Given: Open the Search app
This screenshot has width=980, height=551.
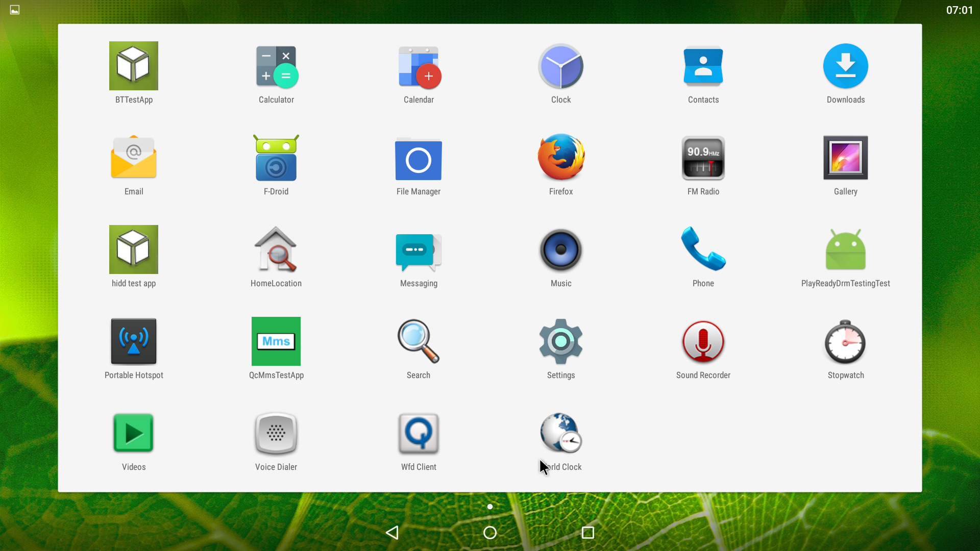Looking at the screenshot, I should pos(419,341).
